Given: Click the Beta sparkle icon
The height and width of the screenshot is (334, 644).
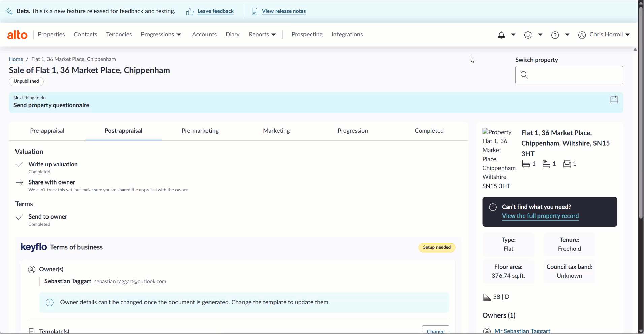Looking at the screenshot, I should 9,11.
